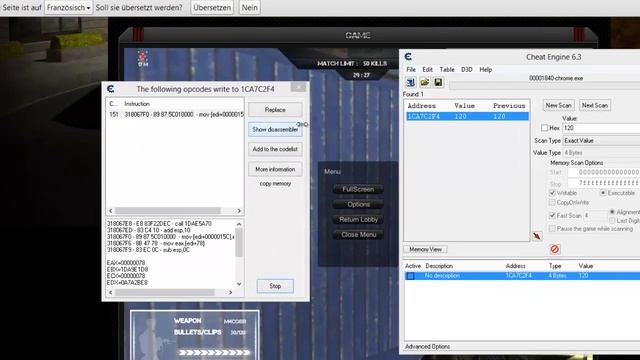Click the Address column header in results
The height and width of the screenshot is (360, 640).
[422, 106]
